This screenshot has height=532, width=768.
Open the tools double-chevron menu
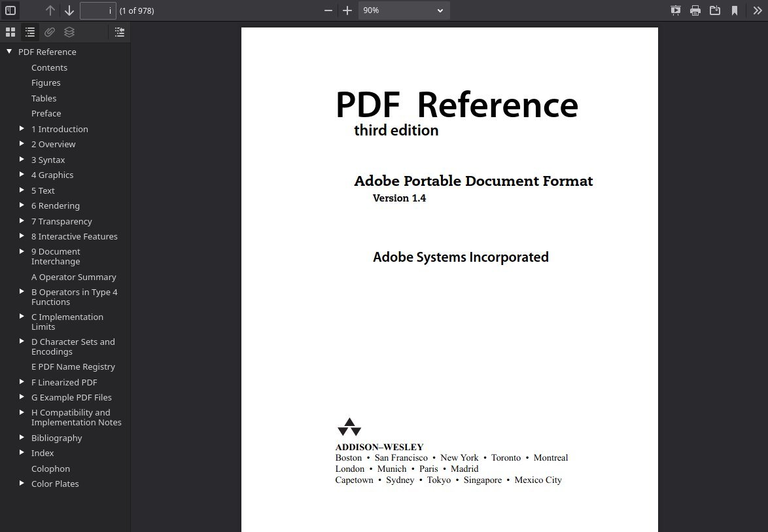click(x=758, y=10)
